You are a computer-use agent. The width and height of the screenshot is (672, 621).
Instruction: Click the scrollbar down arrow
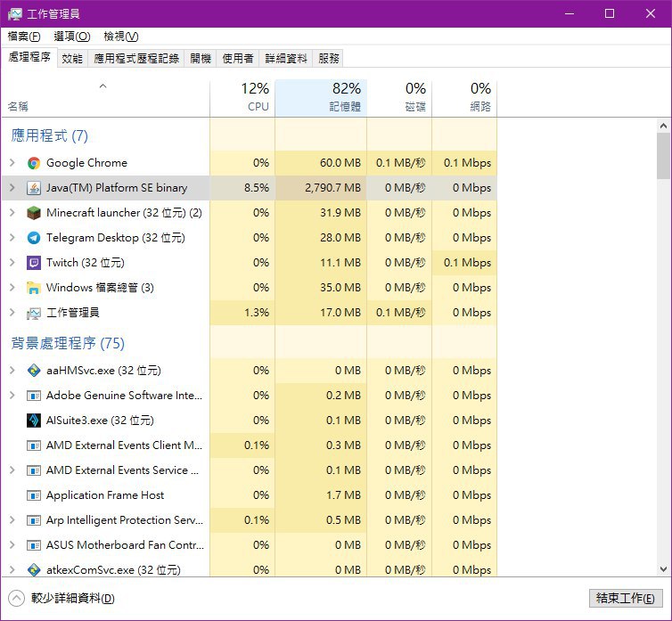(x=663, y=569)
